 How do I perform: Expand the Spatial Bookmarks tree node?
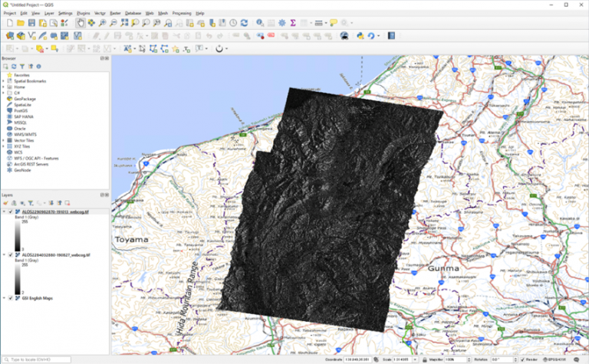click(x=3, y=81)
